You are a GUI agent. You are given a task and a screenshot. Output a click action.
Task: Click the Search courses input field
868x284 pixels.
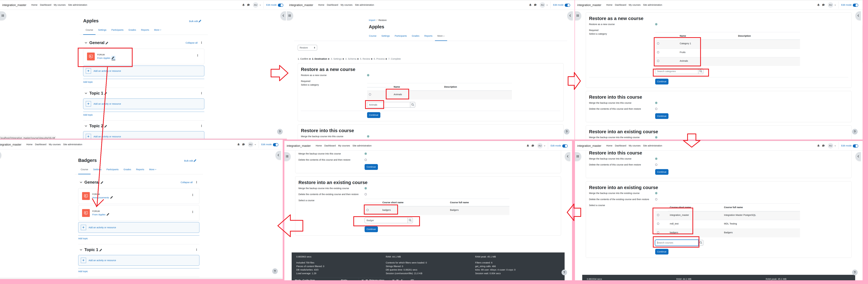click(x=677, y=243)
